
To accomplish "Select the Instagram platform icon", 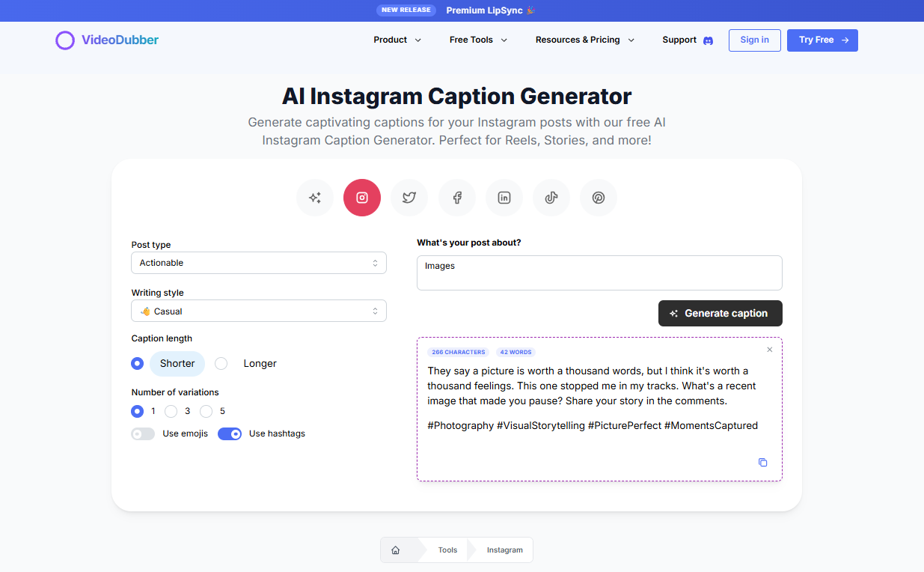I will point(362,198).
